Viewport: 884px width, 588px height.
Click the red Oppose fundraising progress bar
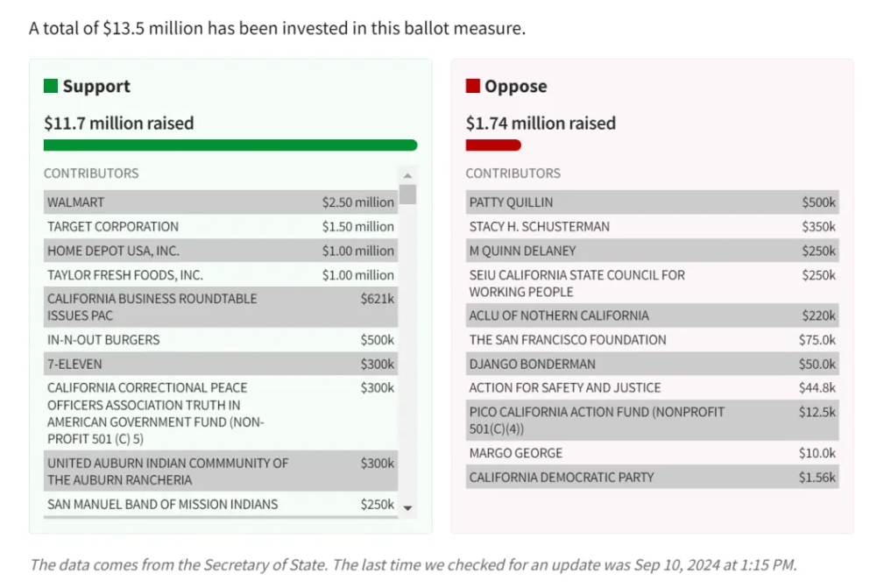[x=493, y=145]
